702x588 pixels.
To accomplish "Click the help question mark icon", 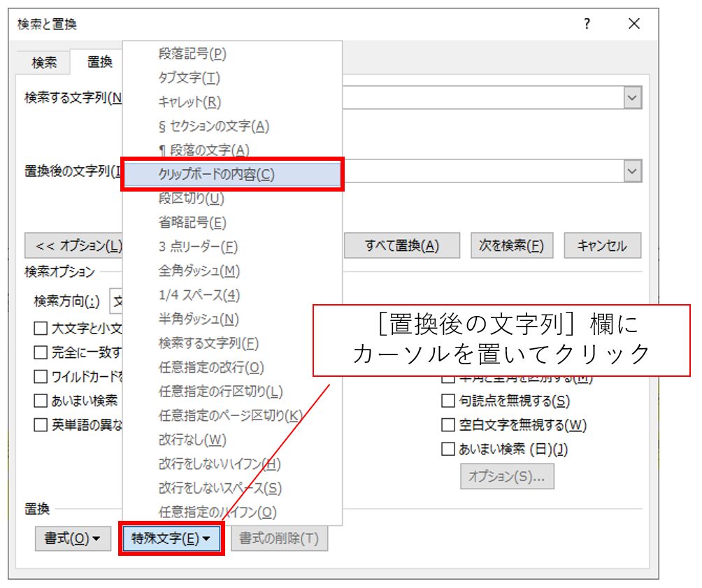I will click(587, 24).
